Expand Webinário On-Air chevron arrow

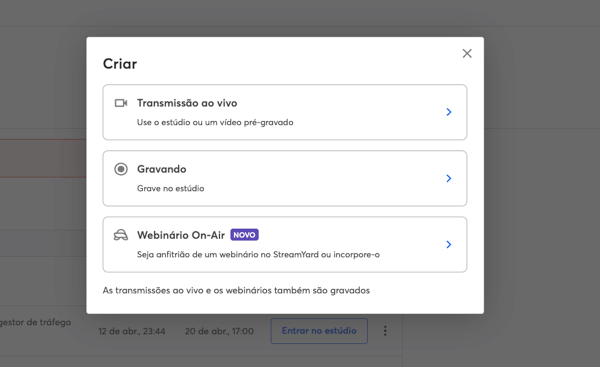pos(449,245)
